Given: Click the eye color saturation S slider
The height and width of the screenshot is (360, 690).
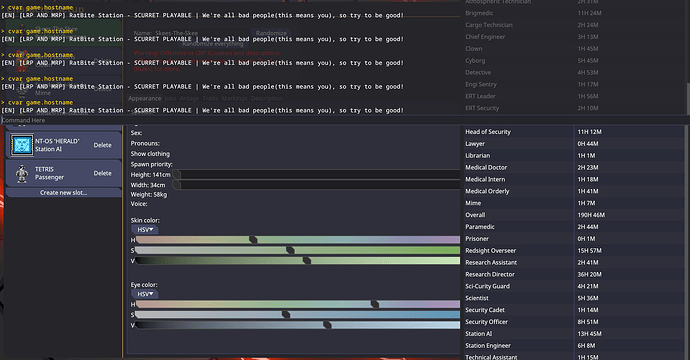Looking at the screenshot, I should (297, 315).
